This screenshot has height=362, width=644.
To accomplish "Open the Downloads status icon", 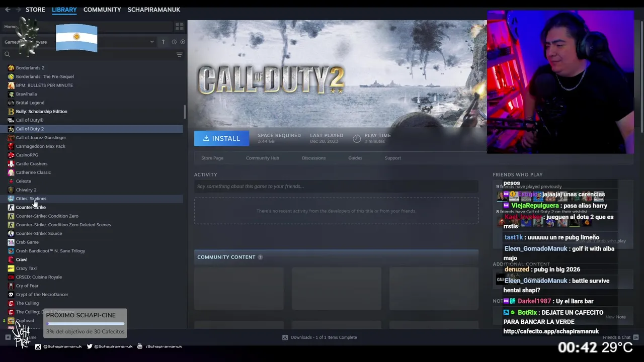I will (x=285, y=337).
